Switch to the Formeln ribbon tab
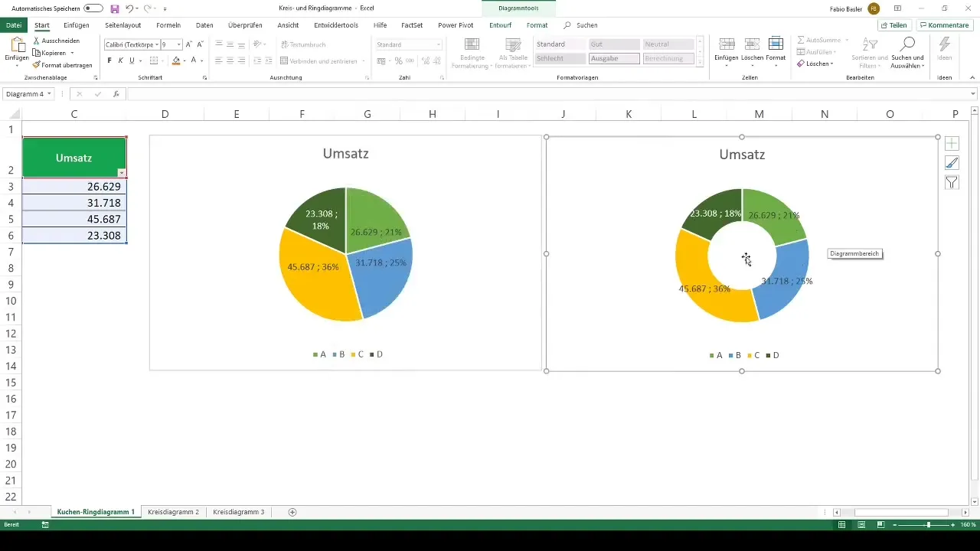Screen dimensions: 980x551 [x=168, y=25]
